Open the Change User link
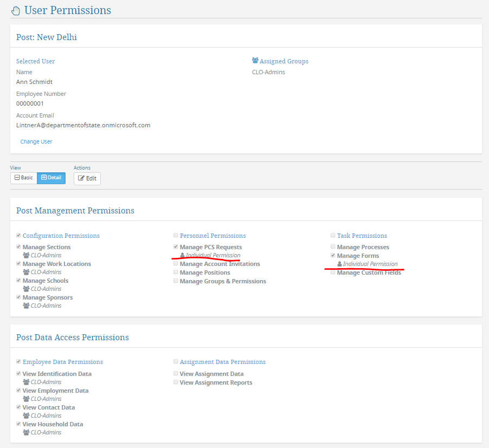489x448 pixels. (x=36, y=141)
